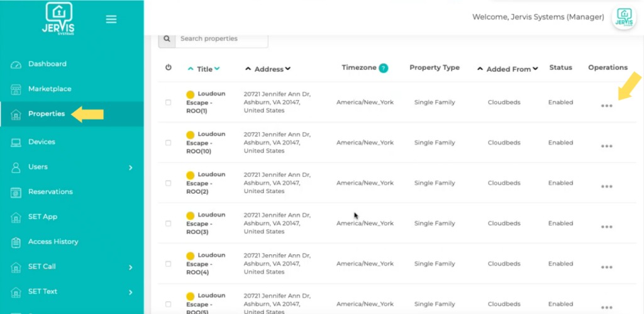Sort Address column ascending with up arrow
This screenshot has height=314, width=644.
pos(248,69)
